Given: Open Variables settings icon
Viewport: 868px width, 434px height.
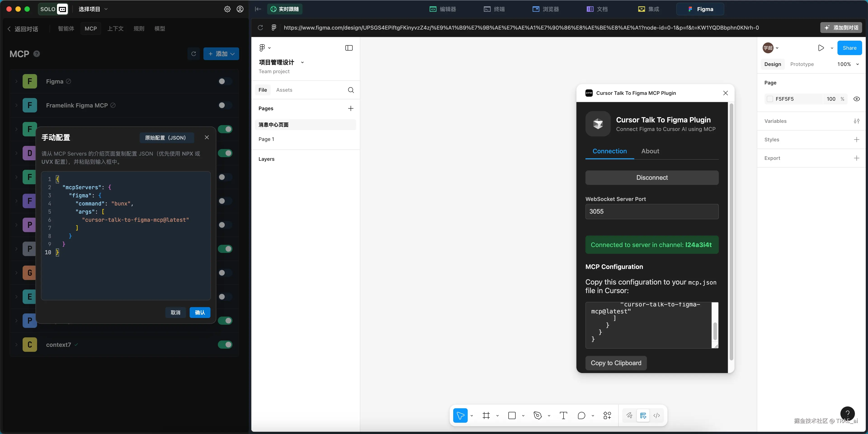Looking at the screenshot, I should [x=856, y=121].
